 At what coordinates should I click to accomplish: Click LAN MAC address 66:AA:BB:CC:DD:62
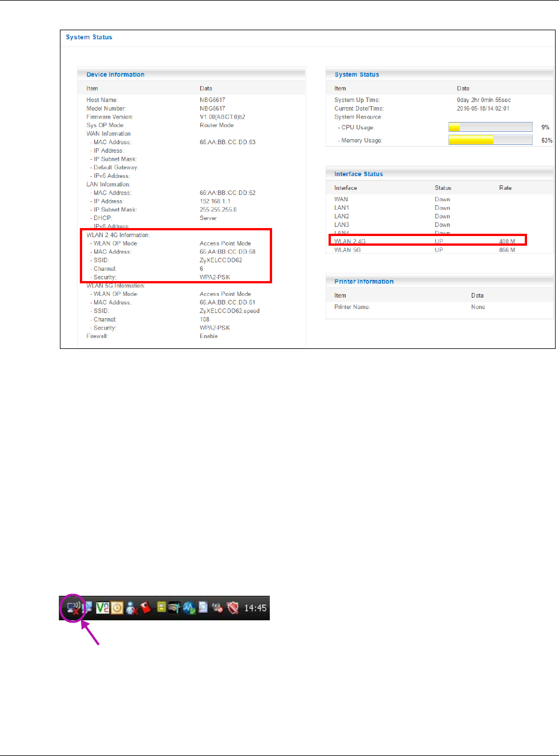click(x=228, y=193)
